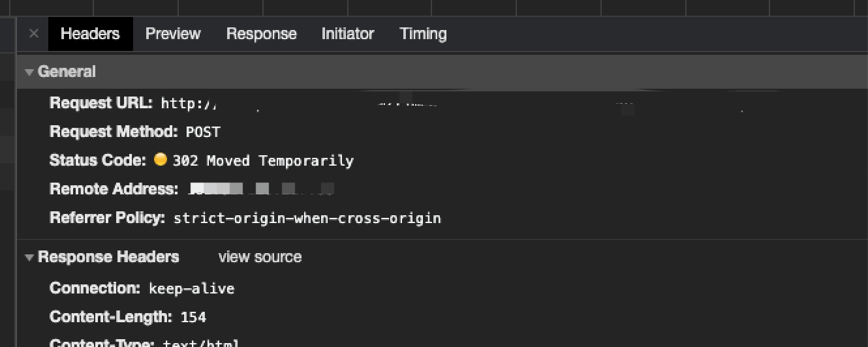Open the Response tab
This screenshot has width=868, height=347.
point(261,34)
